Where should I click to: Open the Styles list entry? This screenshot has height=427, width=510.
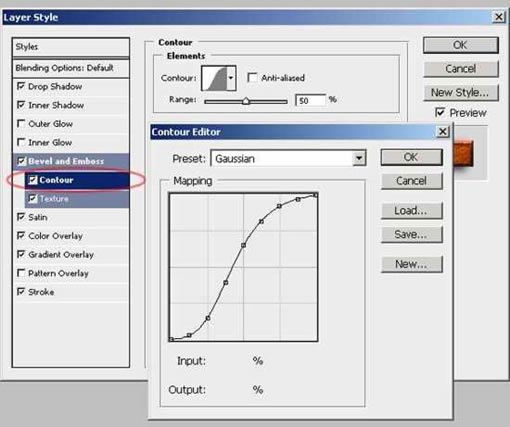71,47
